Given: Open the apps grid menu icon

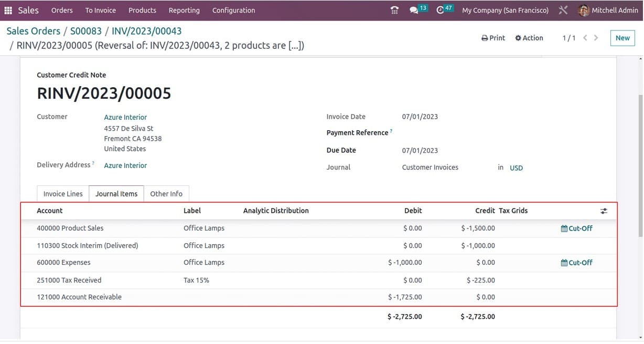Looking at the screenshot, I should [8, 11].
